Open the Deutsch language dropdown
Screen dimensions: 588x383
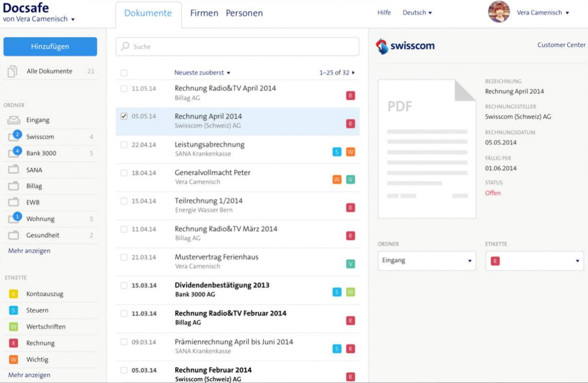(x=417, y=13)
